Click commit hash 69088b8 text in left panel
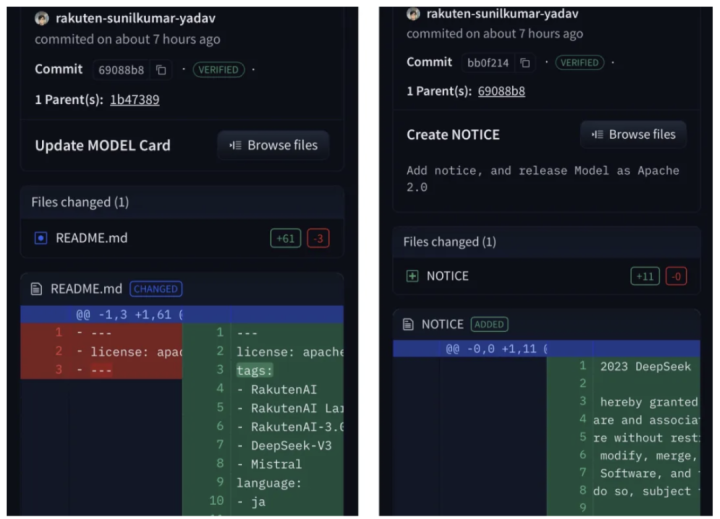 pos(121,70)
